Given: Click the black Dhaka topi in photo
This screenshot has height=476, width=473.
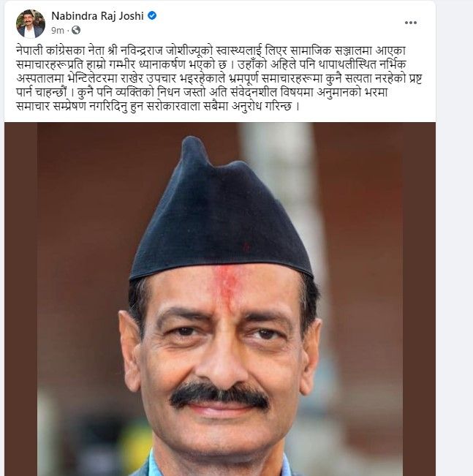Looking at the screenshot, I should [x=220, y=213].
